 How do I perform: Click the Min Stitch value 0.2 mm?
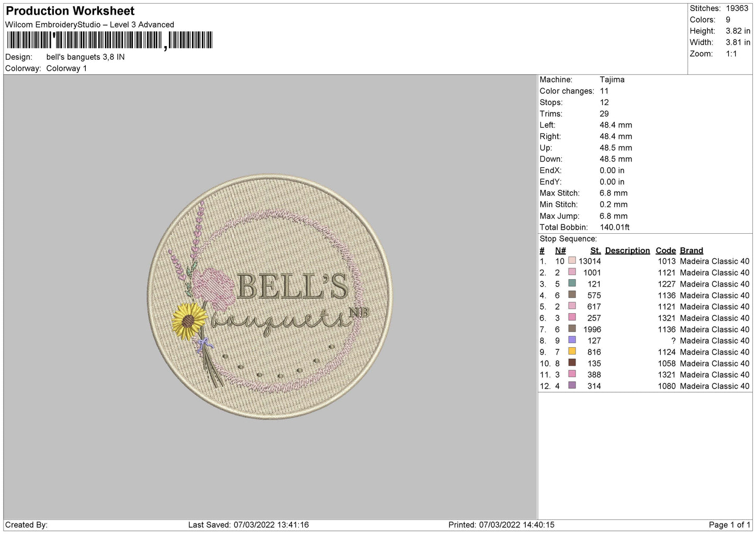point(614,204)
